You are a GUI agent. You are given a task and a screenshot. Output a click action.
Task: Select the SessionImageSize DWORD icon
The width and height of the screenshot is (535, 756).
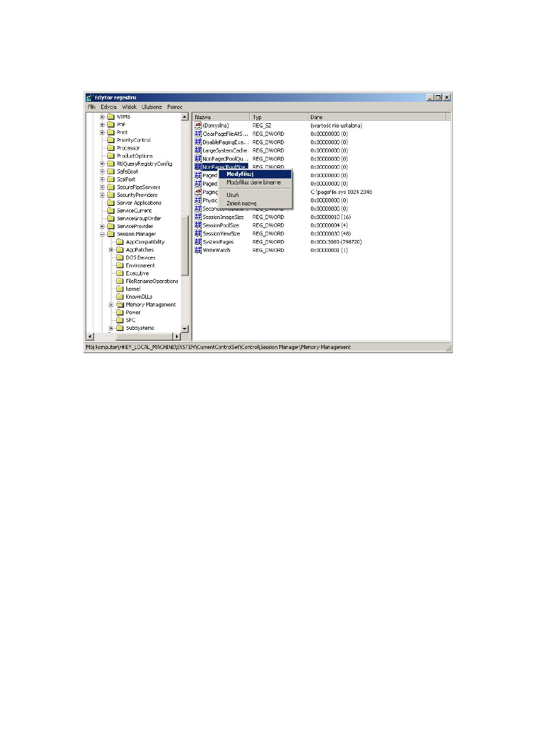[198, 217]
